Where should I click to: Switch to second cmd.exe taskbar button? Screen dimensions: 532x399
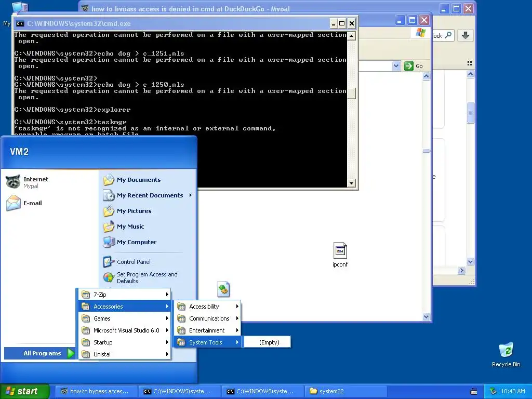pos(262,391)
